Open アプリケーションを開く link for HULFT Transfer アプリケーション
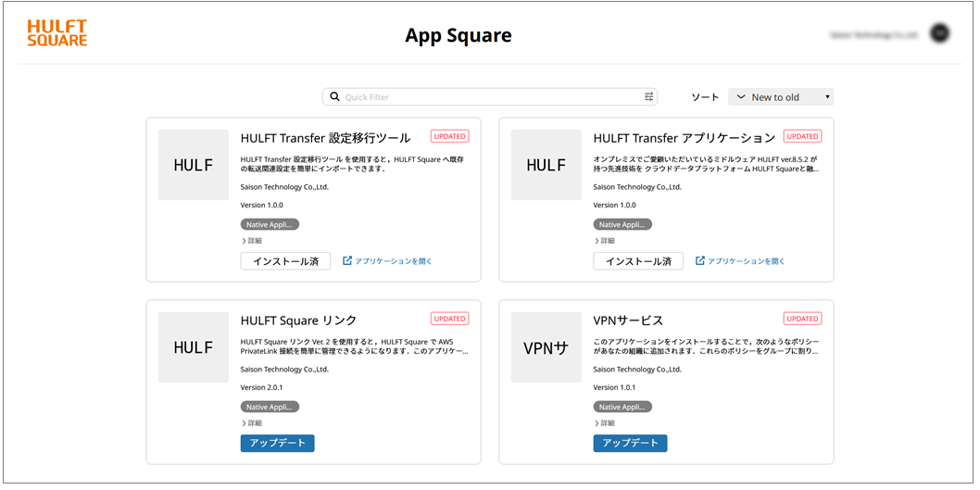The image size is (980, 490). (x=740, y=261)
